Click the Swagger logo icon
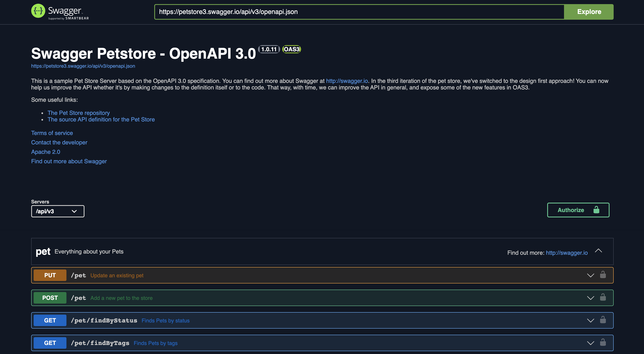 pyautogui.click(x=38, y=11)
